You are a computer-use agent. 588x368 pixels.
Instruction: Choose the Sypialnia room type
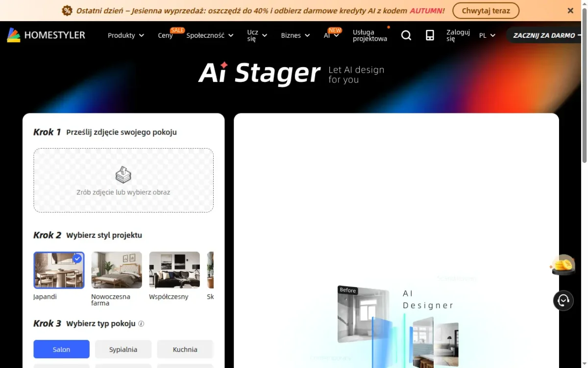123,349
